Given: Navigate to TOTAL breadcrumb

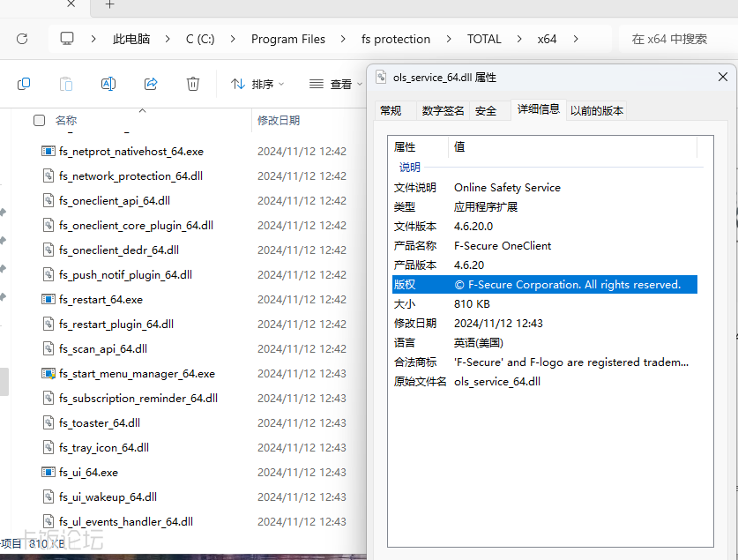Looking at the screenshot, I should (x=484, y=39).
